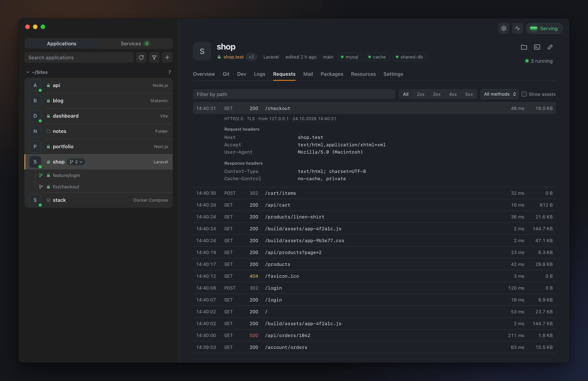Open the All methods dropdown
This screenshot has width=588, height=381.
pyautogui.click(x=500, y=94)
